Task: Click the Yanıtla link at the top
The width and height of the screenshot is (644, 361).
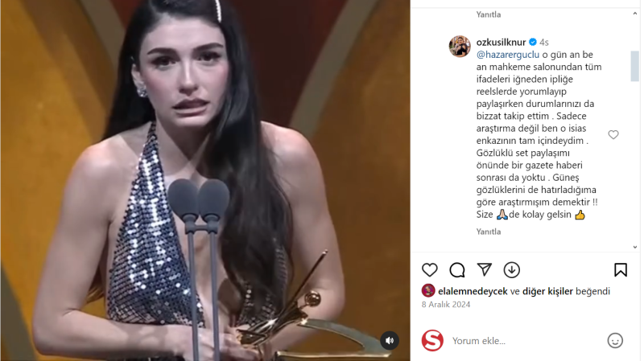Action: pos(489,14)
